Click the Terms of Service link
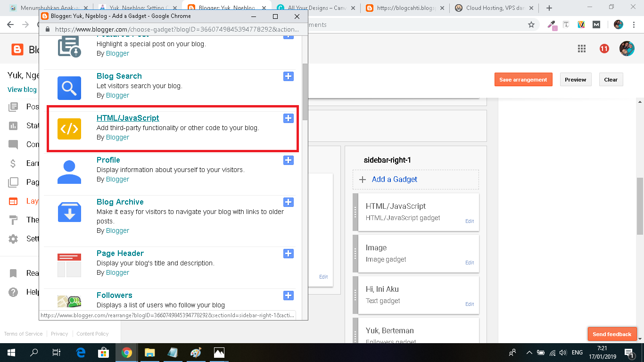The width and height of the screenshot is (644, 362). point(23,334)
